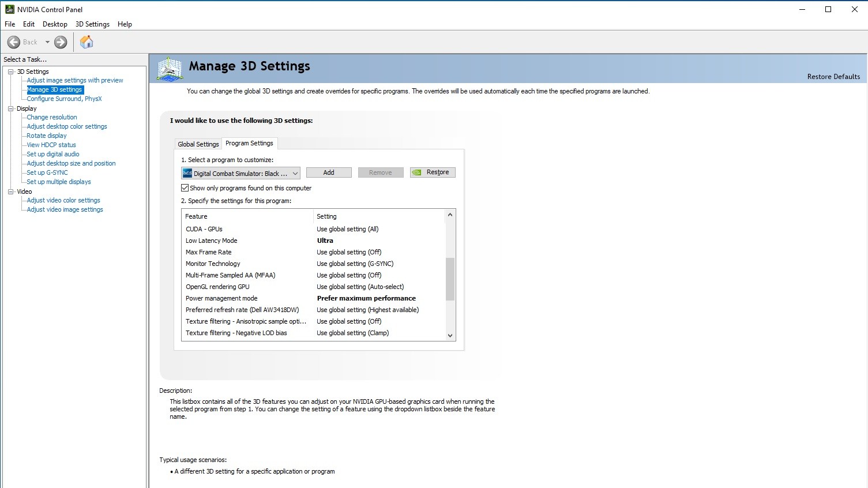The height and width of the screenshot is (488, 868).
Task: Open Configure Surround, PhysX
Action: (64, 99)
